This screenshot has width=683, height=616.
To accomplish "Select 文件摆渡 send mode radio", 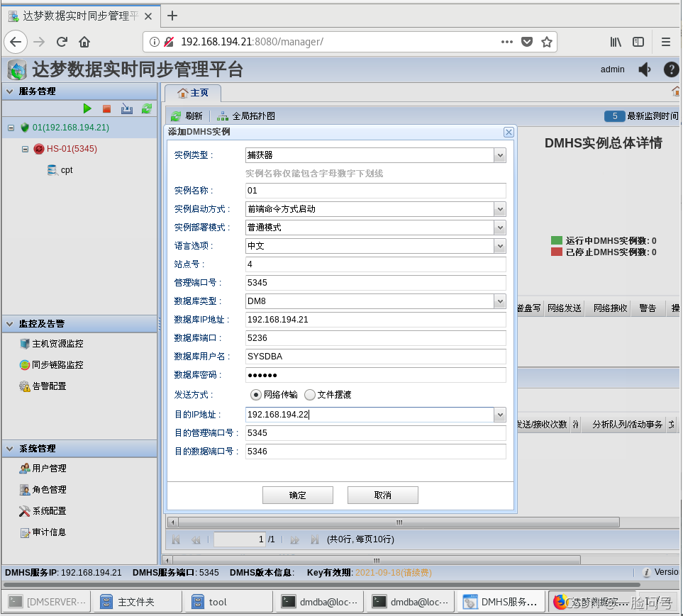I will (310, 395).
